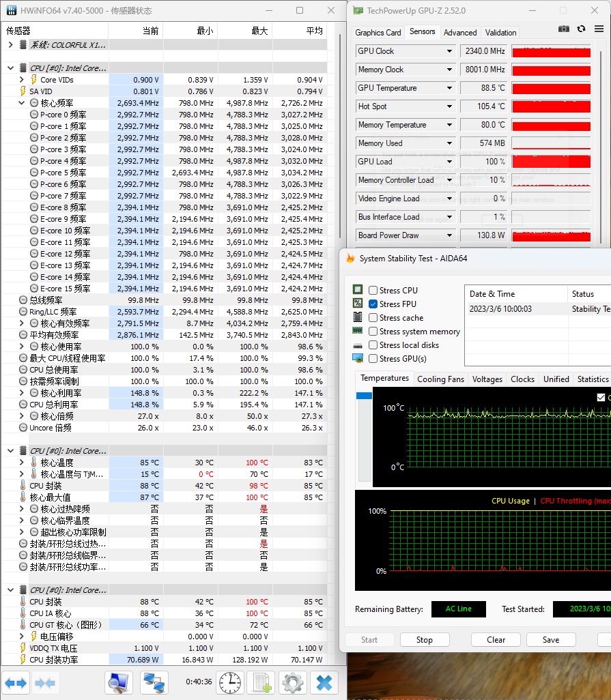Screen dimensions: 611x700
Task: Click AIDA64 flame icon in title bar
Action: 350,259
